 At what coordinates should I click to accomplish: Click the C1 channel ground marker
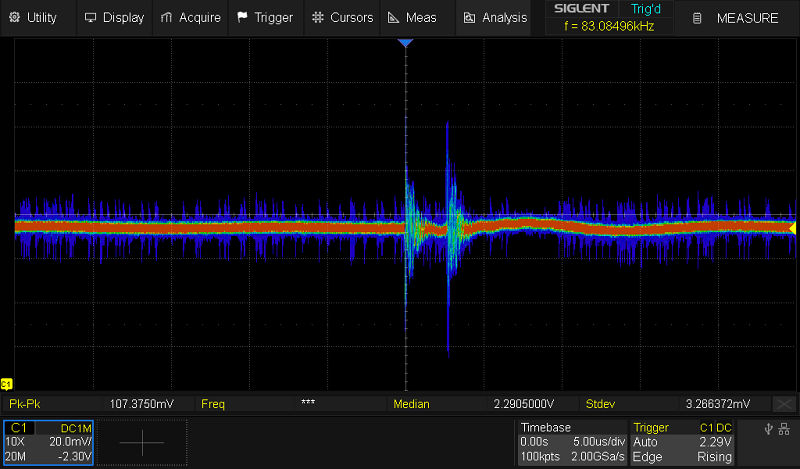click(7, 384)
